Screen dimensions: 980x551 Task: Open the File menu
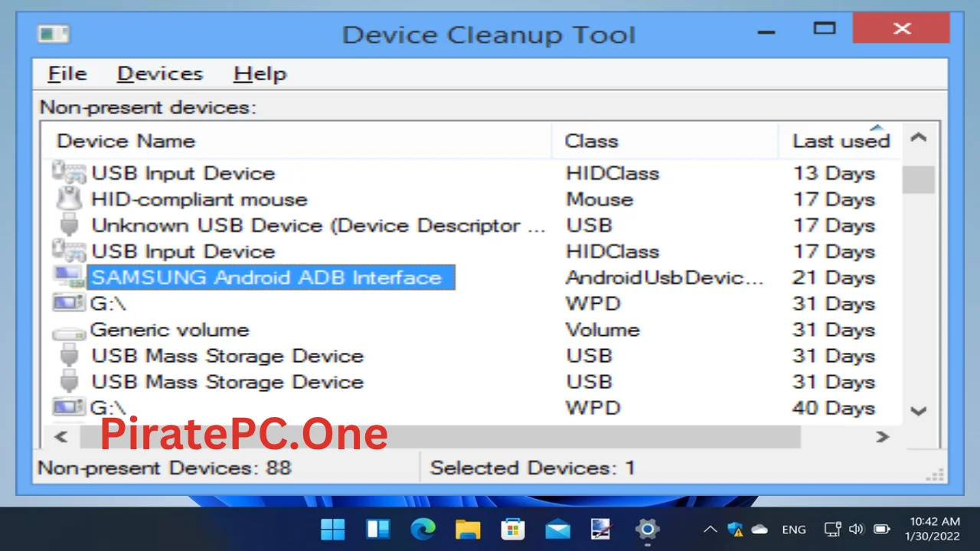tap(67, 74)
